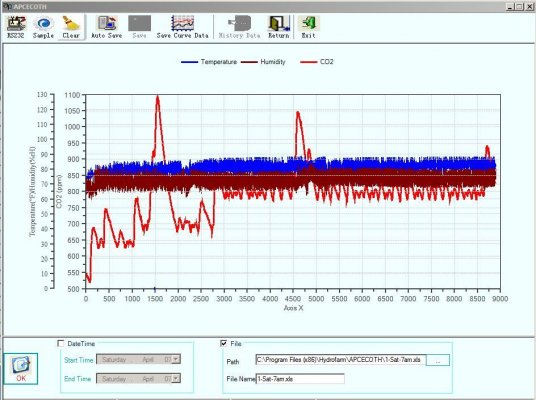This screenshot has height=400, width=536.
Task: Click the Return door icon
Action: pyautogui.click(x=279, y=27)
